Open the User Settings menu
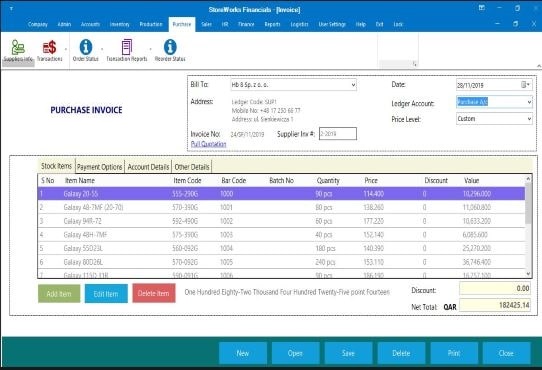This screenshot has height=370, width=542. point(332,24)
